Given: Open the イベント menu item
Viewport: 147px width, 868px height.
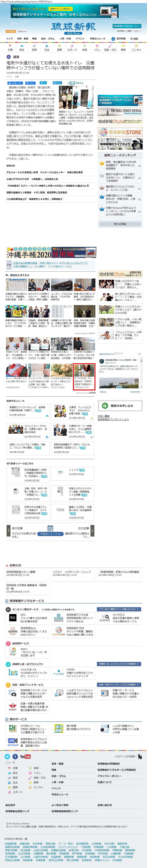Looking at the screenshot, I should coord(80,39).
